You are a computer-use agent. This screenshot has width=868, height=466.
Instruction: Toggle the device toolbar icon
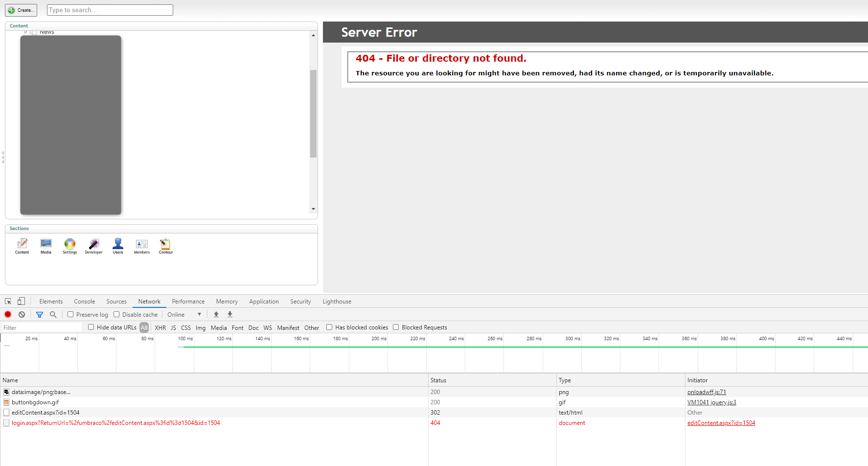tap(21, 302)
